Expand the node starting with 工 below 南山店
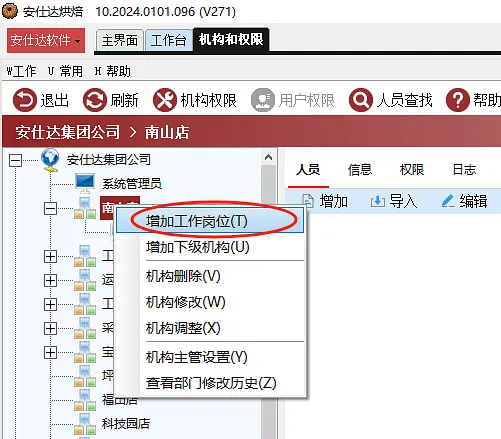501x439 pixels. tap(50, 257)
